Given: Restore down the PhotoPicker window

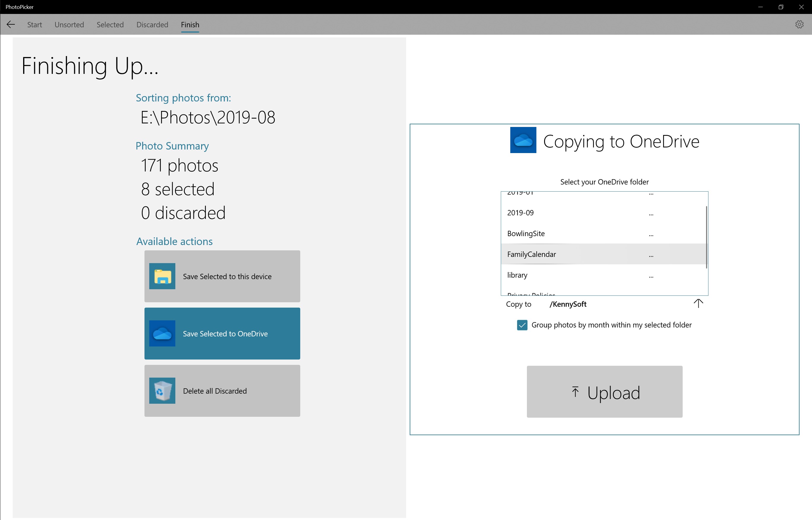Looking at the screenshot, I should [x=781, y=7].
